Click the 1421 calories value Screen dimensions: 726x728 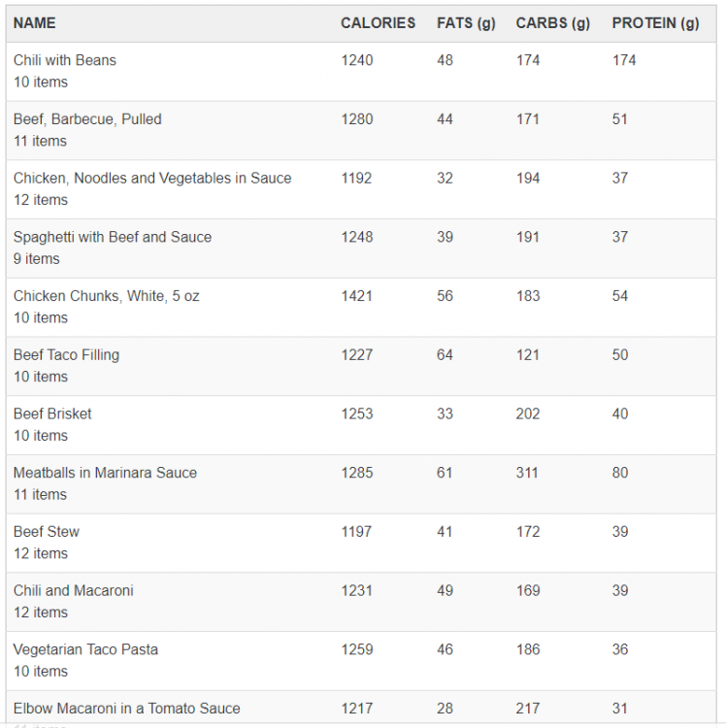click(356, 296)
